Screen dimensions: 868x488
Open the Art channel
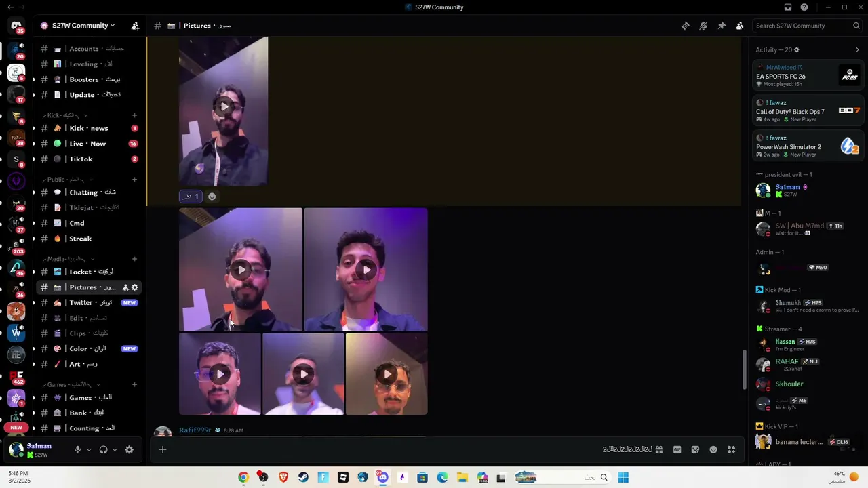[89, 365]
